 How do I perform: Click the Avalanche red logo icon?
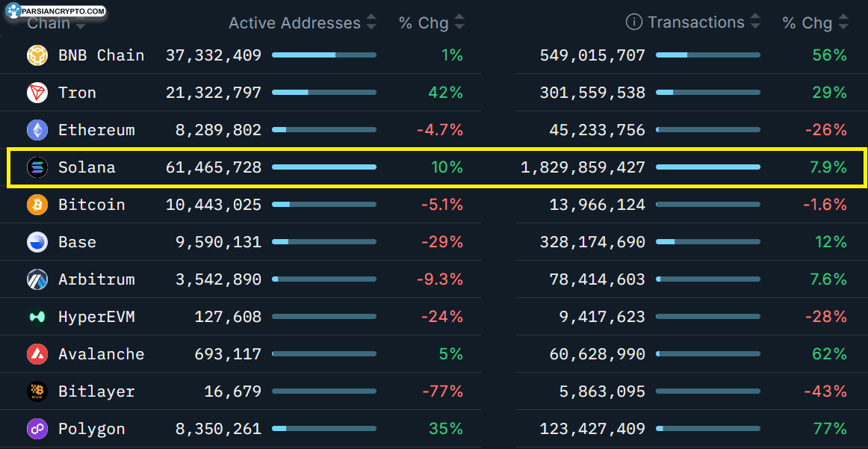(x=37, y=354)
